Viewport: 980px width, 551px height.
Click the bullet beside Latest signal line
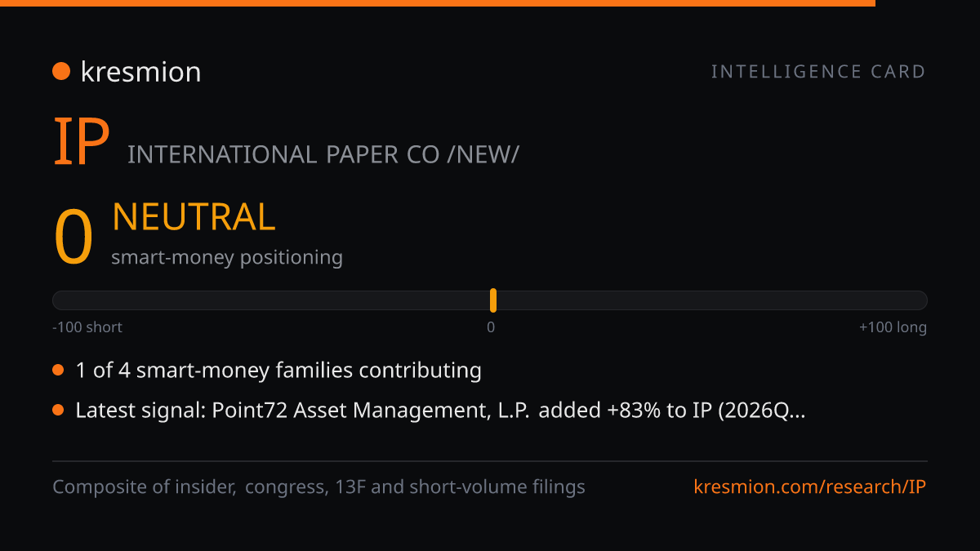(58, 411)
